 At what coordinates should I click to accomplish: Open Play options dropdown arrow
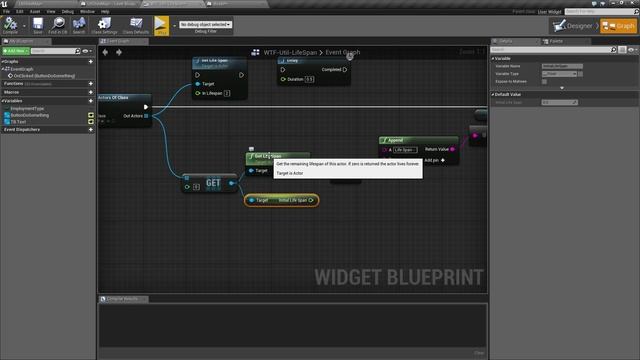[174, 26]
